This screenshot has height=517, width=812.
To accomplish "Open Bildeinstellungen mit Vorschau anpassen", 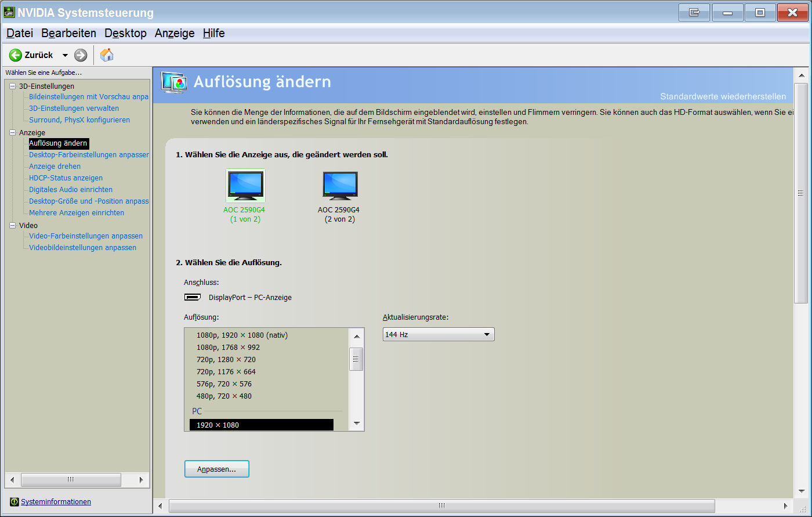I will pos(89,97).
